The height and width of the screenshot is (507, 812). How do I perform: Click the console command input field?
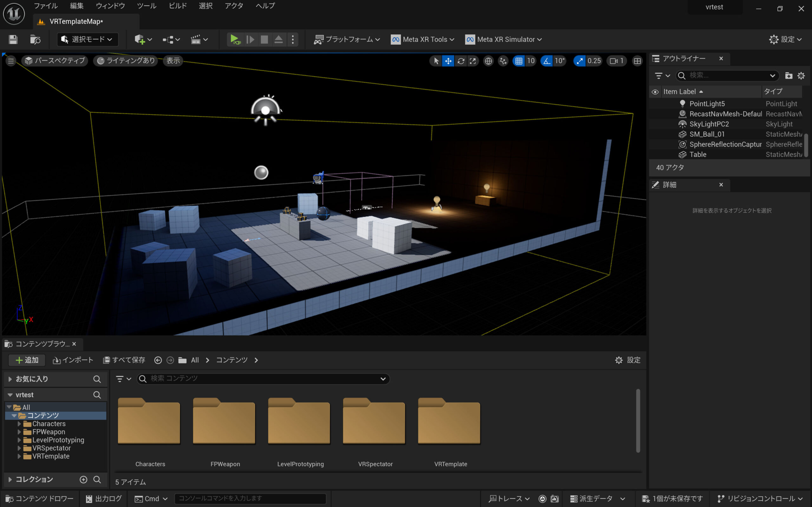tap(250, 498)
